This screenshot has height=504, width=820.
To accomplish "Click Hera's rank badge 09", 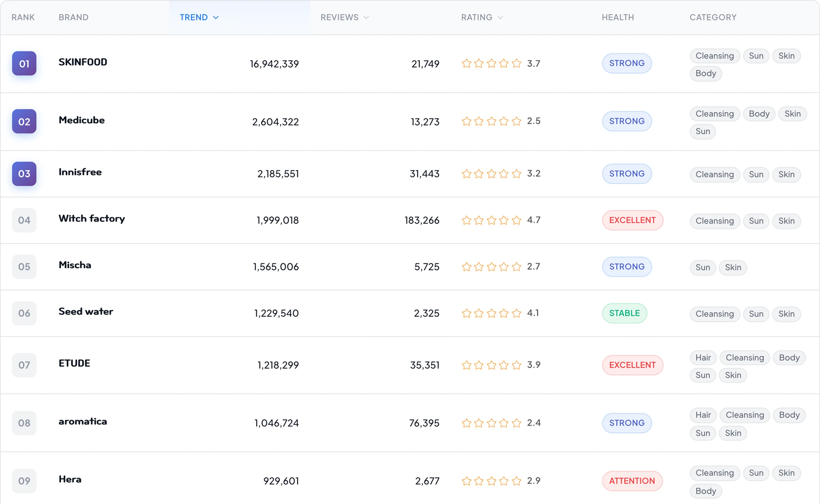I will click(24, 481).
